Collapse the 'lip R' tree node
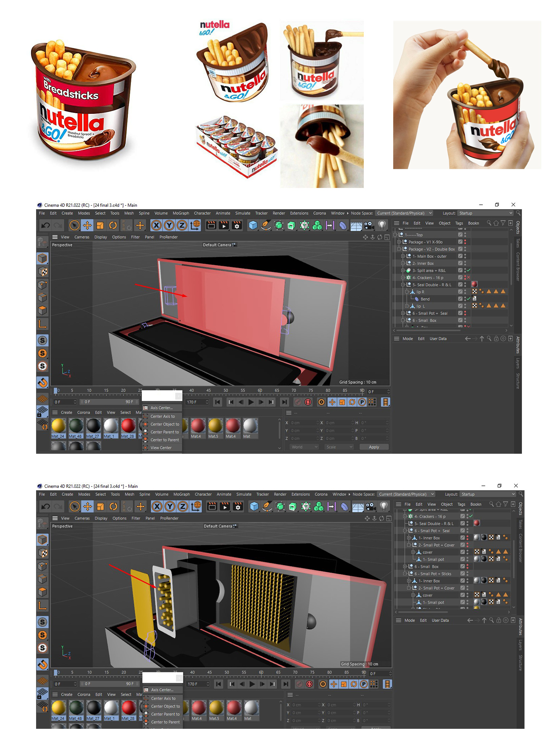 407,292
